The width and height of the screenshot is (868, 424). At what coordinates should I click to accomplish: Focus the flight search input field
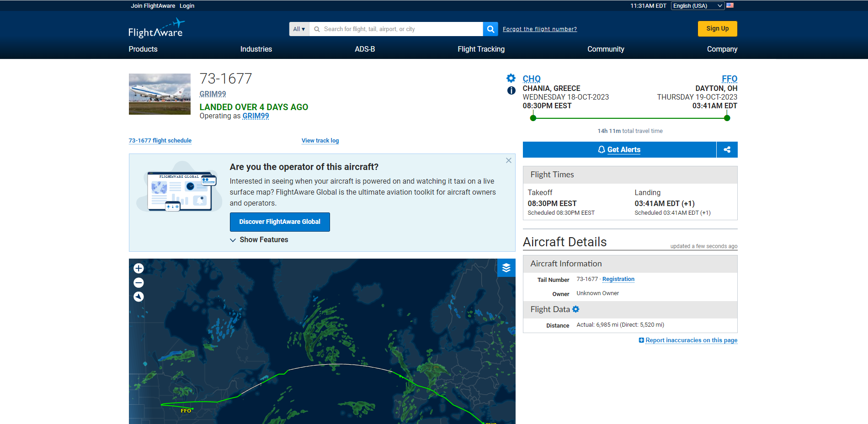point(396,29)
